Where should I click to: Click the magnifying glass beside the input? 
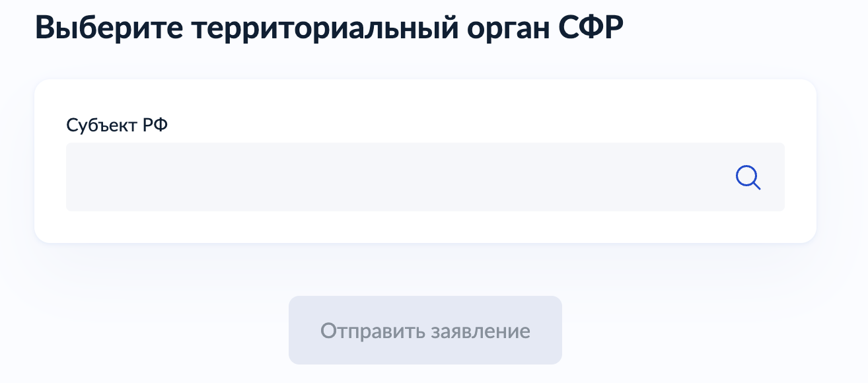[748, 178]
